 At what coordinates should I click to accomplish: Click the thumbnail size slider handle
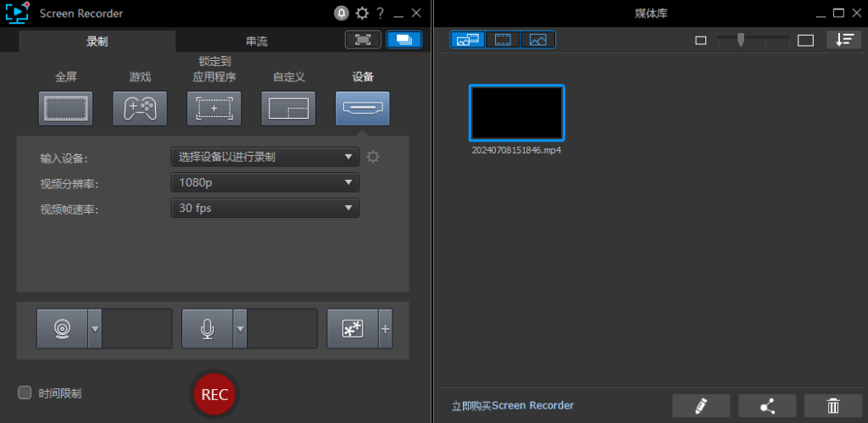click(x=740, y=39)
